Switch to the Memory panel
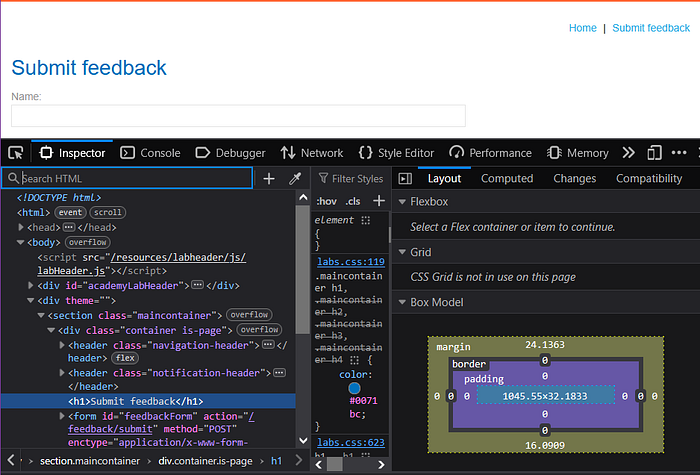The image size is (700, 475). click(x=578, y=153)
